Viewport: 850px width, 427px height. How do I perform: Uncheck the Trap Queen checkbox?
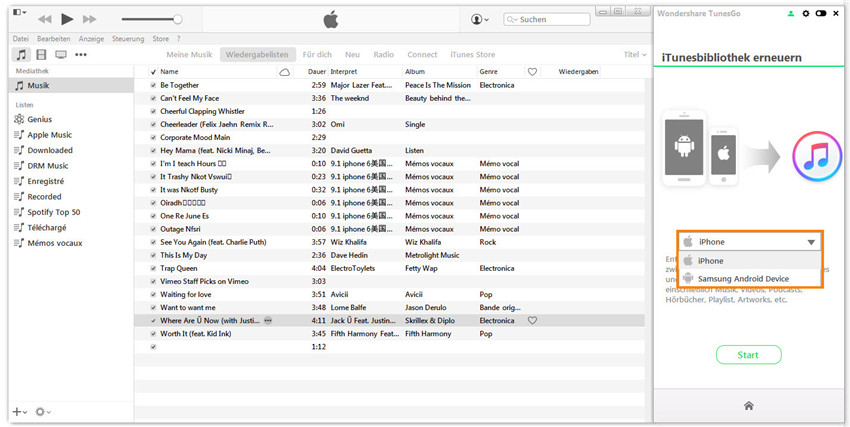153,268
